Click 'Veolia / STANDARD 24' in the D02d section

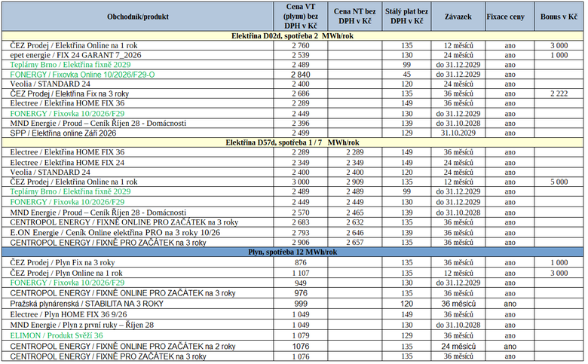click(51, 84)
